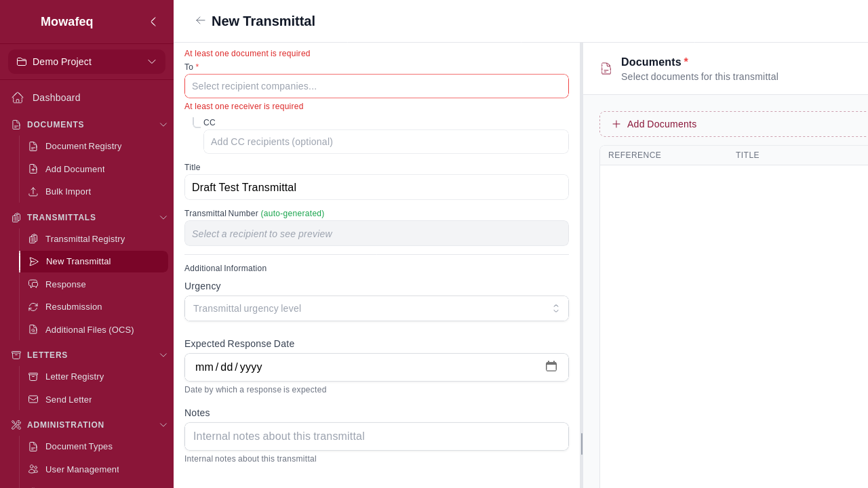
Task: Enable the CC recipients checkbox
Action: click(195, 122)
